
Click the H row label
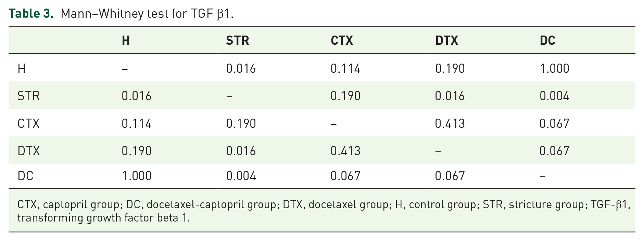tap(22, 69)
